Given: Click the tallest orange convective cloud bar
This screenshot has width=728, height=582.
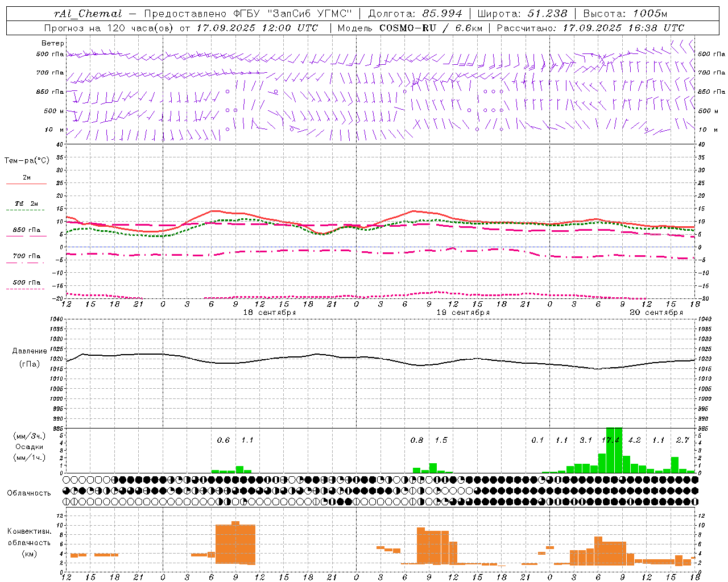Looking at the screenshot, I should [235, 543].
